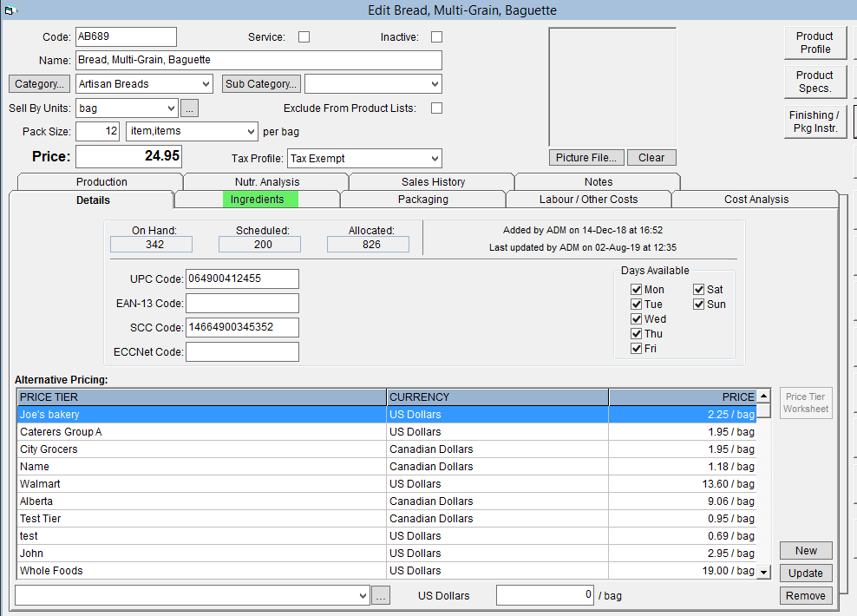This screenshot has width=857, height=616.
Task: Open the item,items pack unit dropdown
Action: 251,131
